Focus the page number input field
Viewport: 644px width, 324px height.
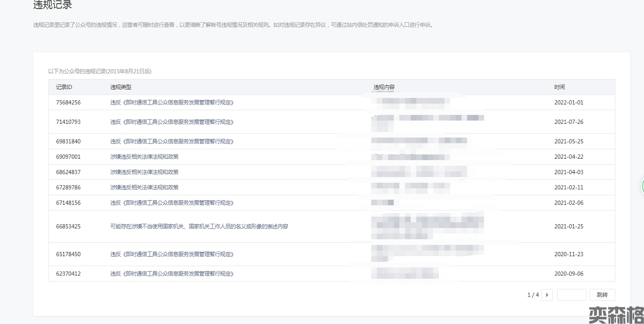tap(572, 295)
